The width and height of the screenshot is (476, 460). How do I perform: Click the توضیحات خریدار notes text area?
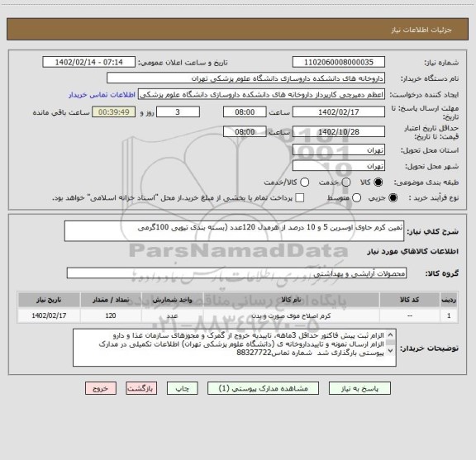[x=235, y=348]
